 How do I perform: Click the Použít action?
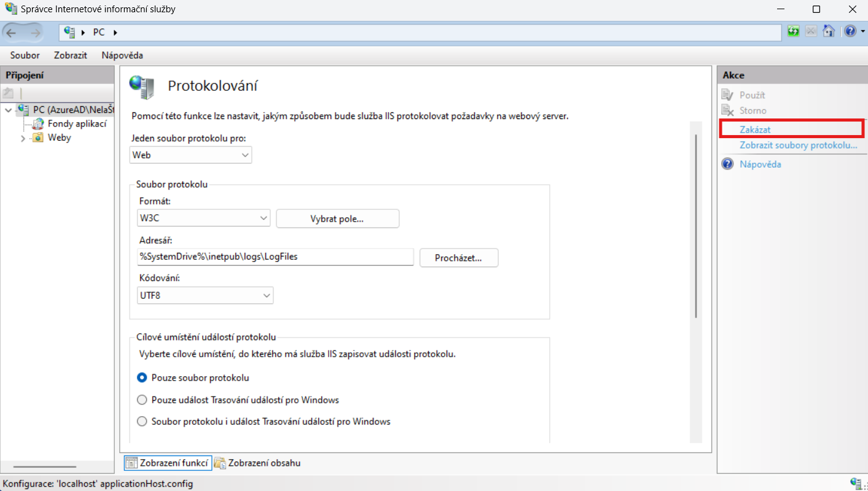coord(753,95)
